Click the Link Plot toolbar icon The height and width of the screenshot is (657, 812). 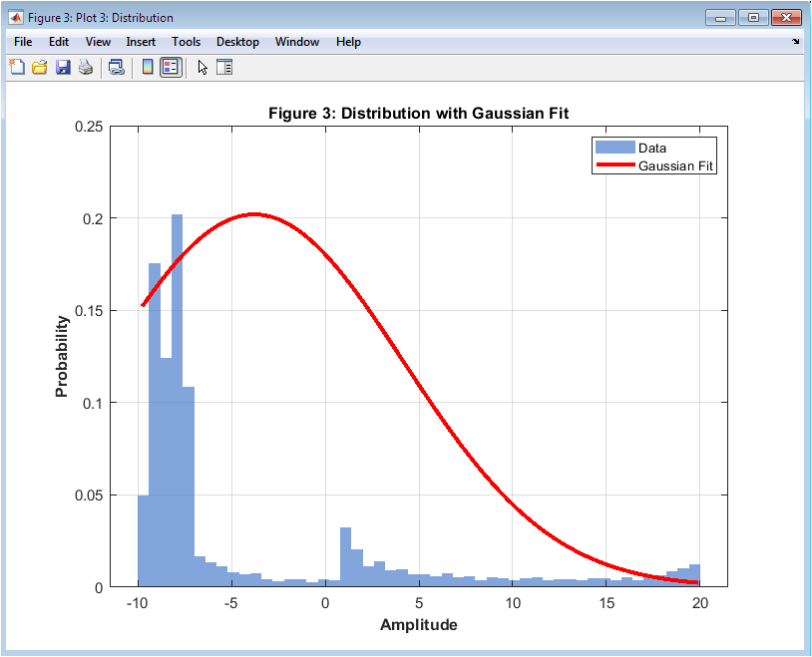tap(116, 68)
